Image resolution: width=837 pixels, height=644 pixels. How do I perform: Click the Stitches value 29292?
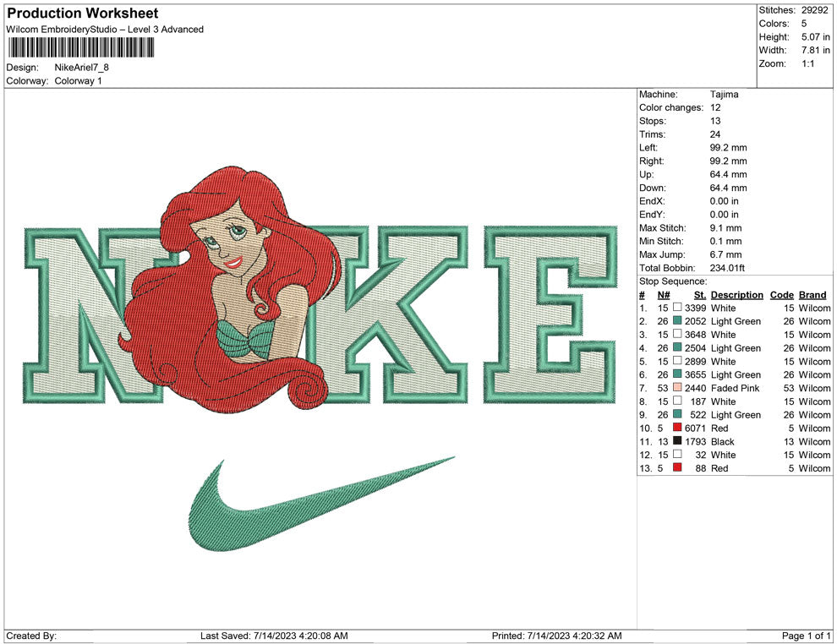coord(814,10)
